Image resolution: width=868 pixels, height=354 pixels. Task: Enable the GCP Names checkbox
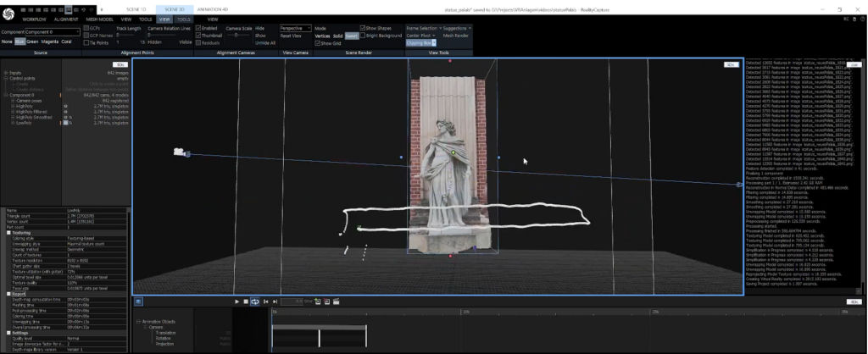86,36
